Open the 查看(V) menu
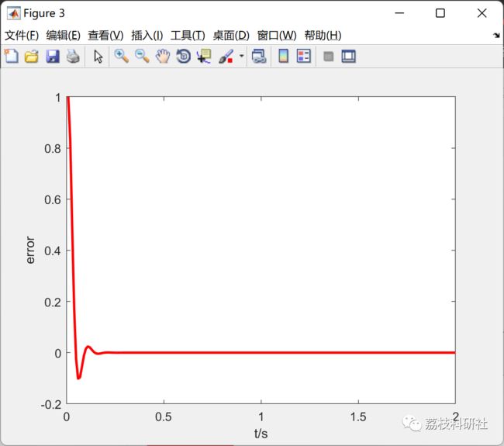The image size is (504, 446). 105,36
